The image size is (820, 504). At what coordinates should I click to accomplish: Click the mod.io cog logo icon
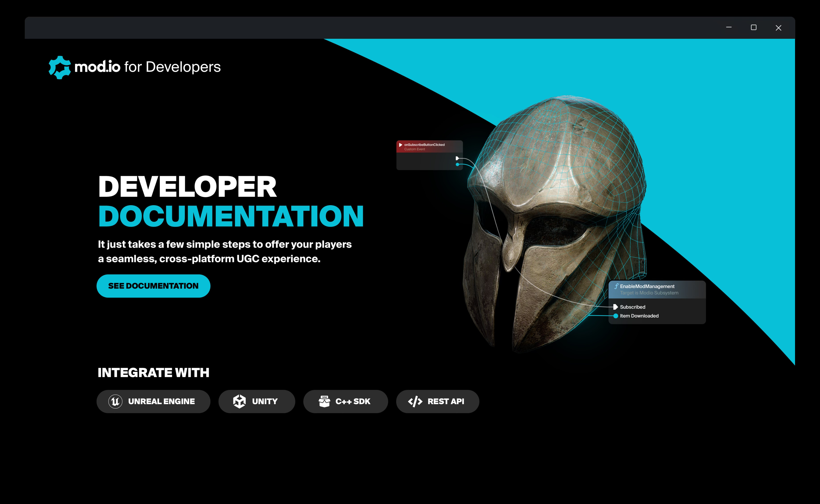tap(60, 67)
